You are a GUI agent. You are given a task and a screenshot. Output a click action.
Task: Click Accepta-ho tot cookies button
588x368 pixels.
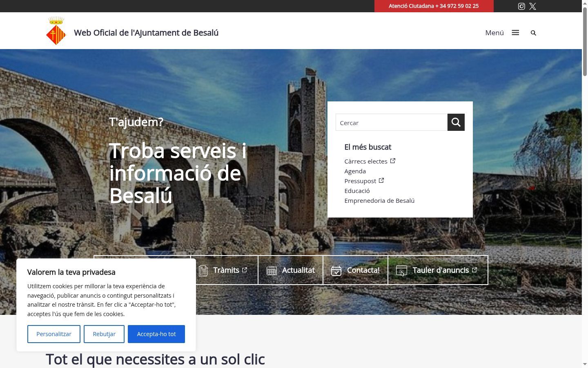pos(156,334)
